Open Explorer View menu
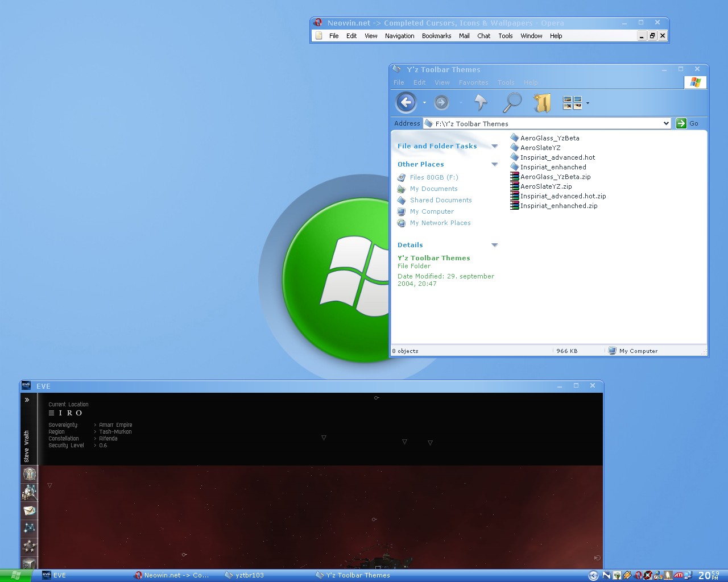728x582 pixels. click(x=442, y=82)
